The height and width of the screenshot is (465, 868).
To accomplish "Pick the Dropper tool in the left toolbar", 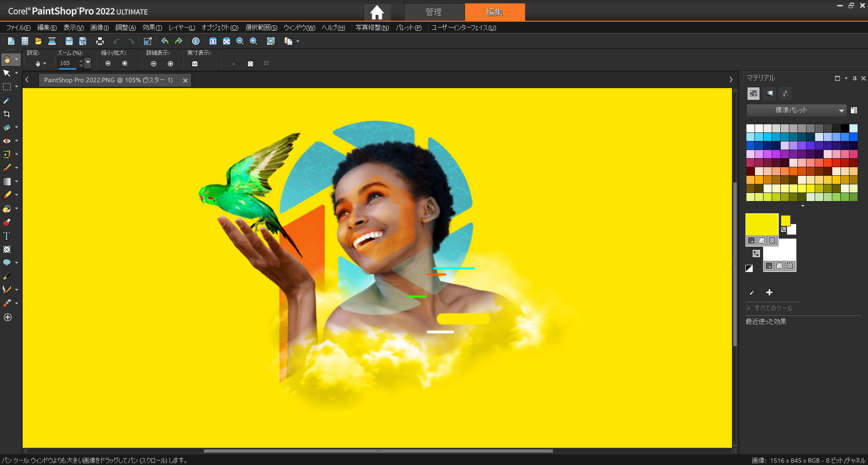I will (x=7, y=100).
